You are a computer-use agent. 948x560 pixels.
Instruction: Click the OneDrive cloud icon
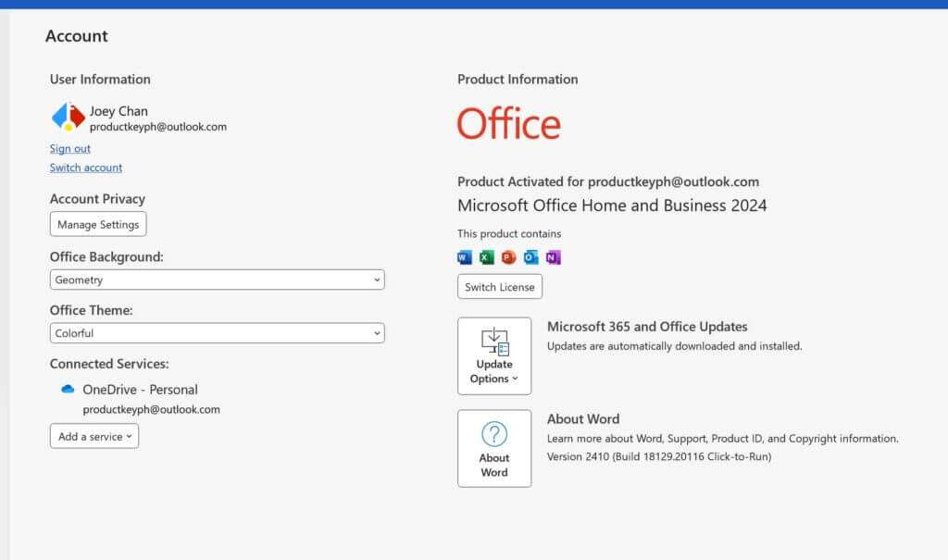pyautogui.click(x=68, y=389)
